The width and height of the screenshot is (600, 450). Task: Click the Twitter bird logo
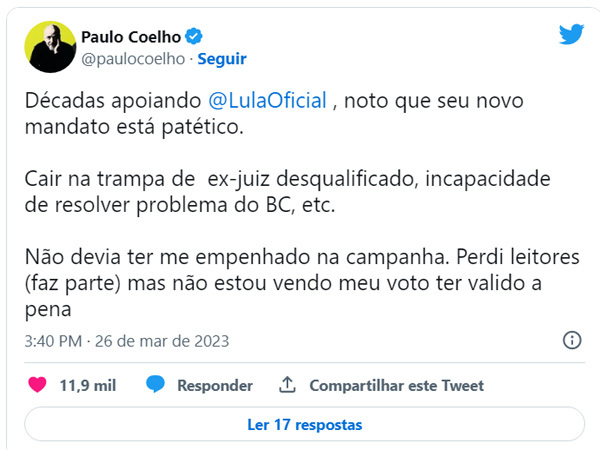tap(571, 34)
